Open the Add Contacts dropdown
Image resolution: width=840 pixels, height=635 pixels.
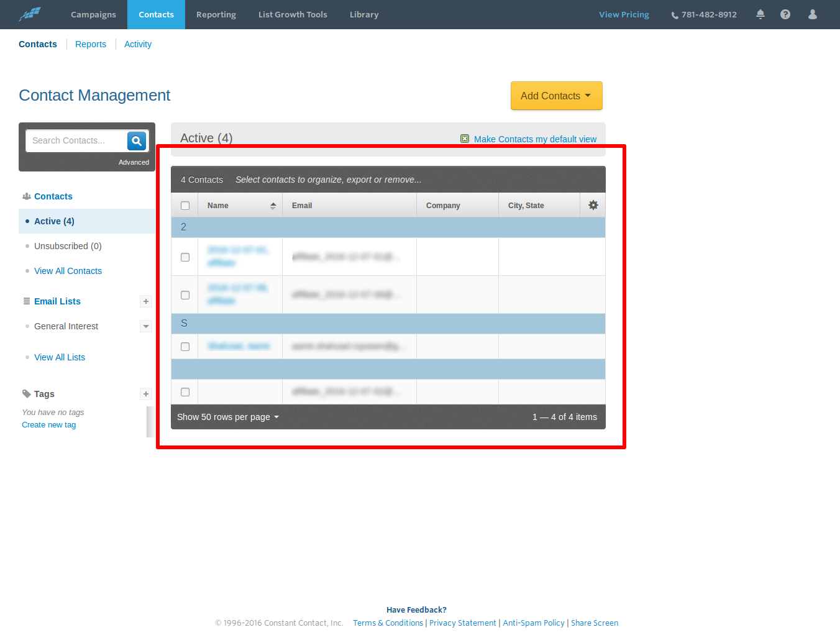[556, 96]
